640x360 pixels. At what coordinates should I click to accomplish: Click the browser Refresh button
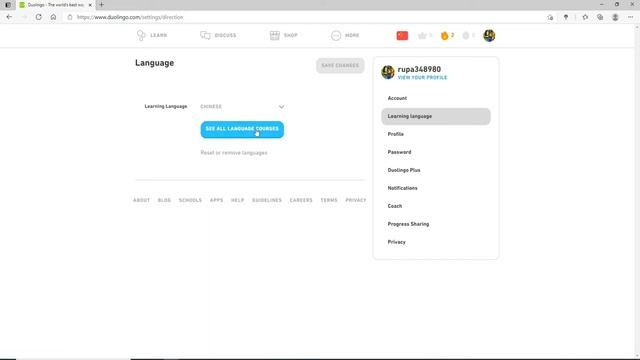[38, 17]
